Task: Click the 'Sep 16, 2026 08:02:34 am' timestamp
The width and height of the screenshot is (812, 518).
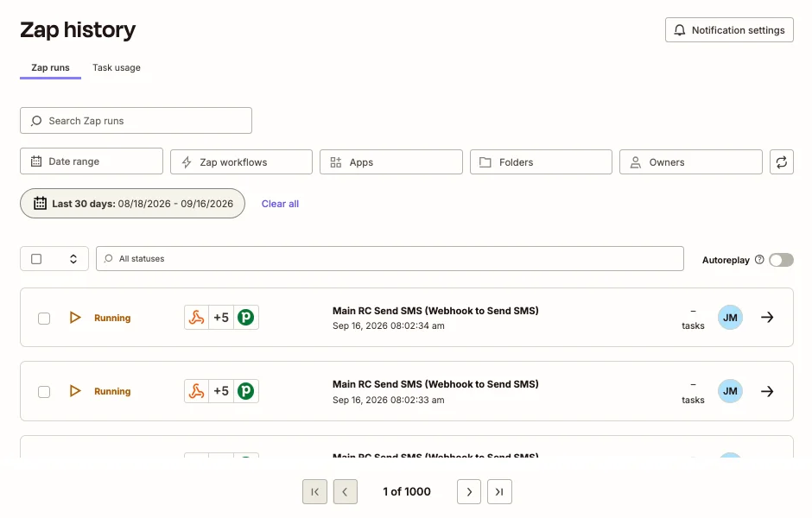Action: (389, 325)
